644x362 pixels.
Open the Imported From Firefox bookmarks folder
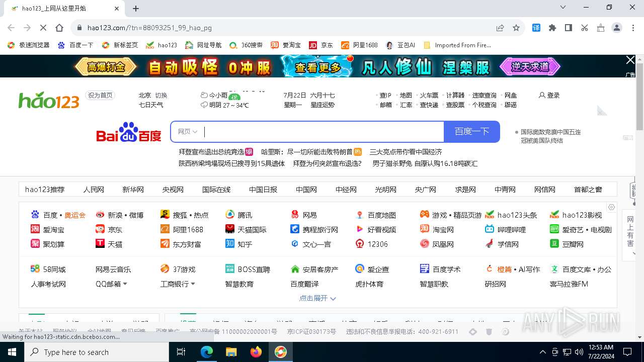[457, 45]
